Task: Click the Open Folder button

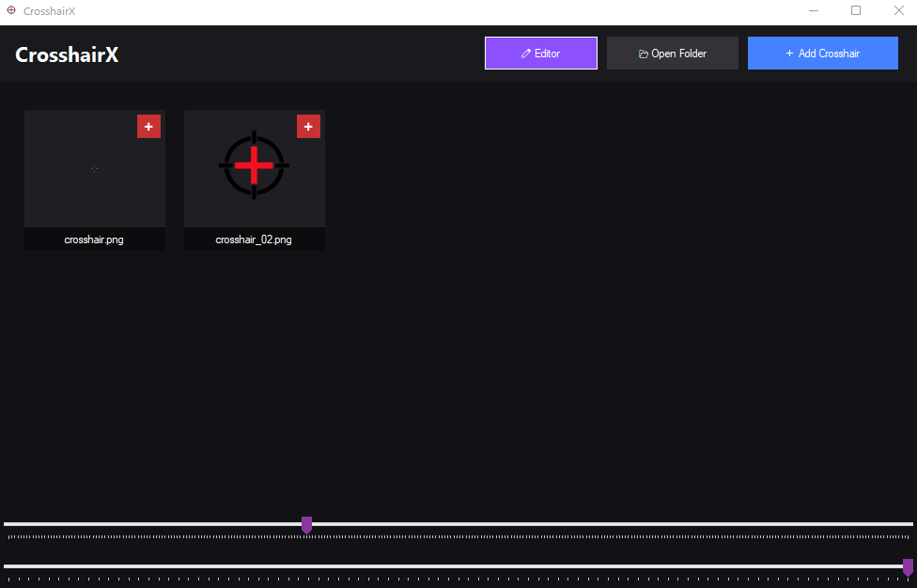Action: [673, 54]
